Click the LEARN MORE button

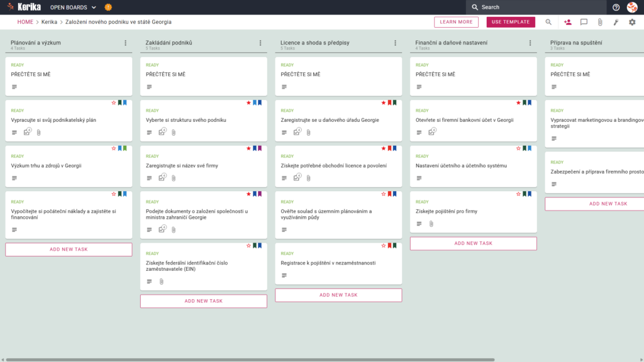pyautogui.click(x=457, y=22)
